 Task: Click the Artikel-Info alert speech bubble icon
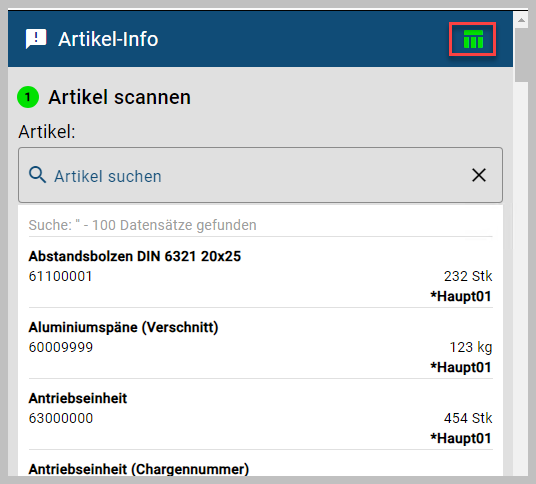pos(36,39)
